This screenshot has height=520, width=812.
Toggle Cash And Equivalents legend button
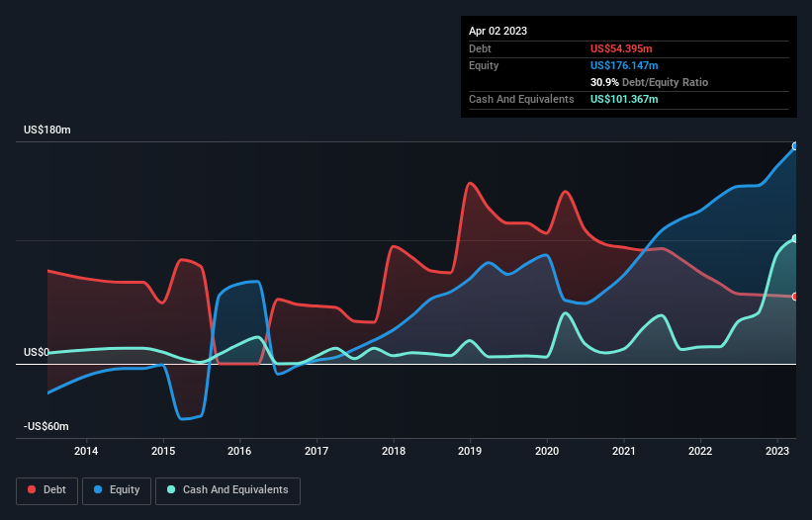[x=227, y=490]
